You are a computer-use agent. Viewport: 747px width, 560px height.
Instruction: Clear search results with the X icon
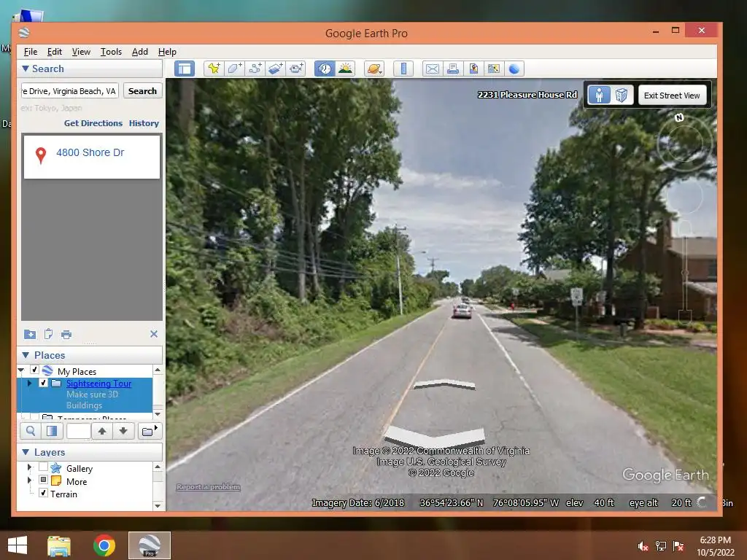154,334
